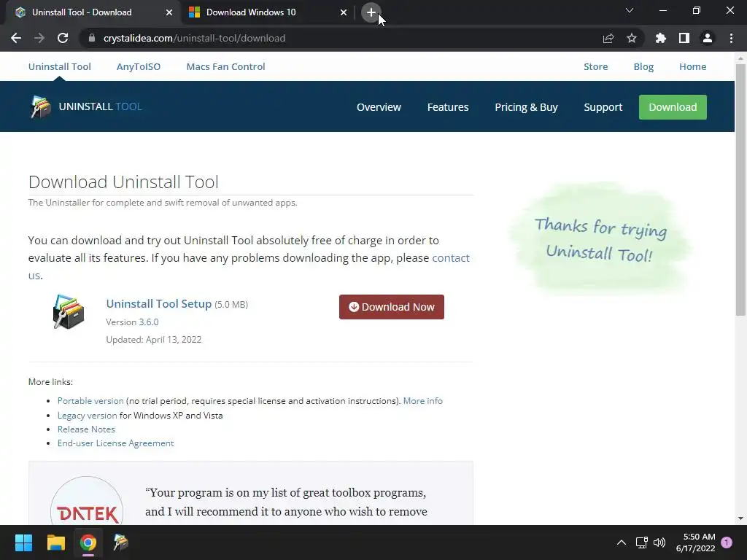Go to the Store page
The width and height of the screenshot is (747, 560).
point(595,66)
